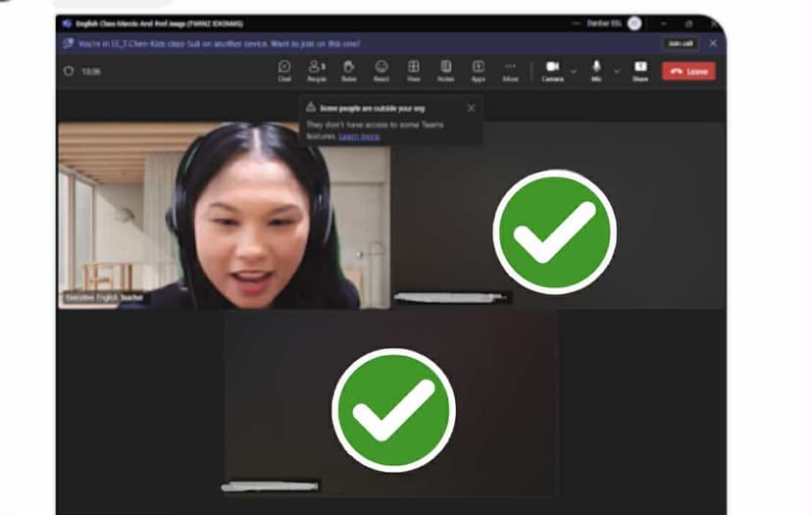Viewport: 812px width, 515px height.
Task: Open the Apps button in toolbar
Action: click(x=479, y=70)
